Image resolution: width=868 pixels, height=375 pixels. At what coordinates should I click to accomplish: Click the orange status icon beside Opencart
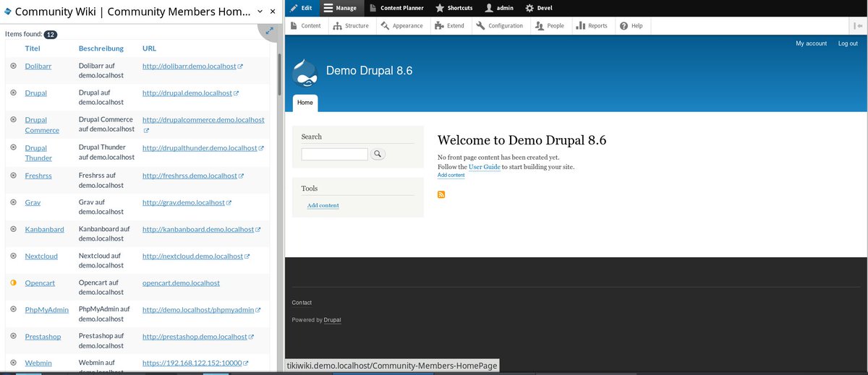13,283
